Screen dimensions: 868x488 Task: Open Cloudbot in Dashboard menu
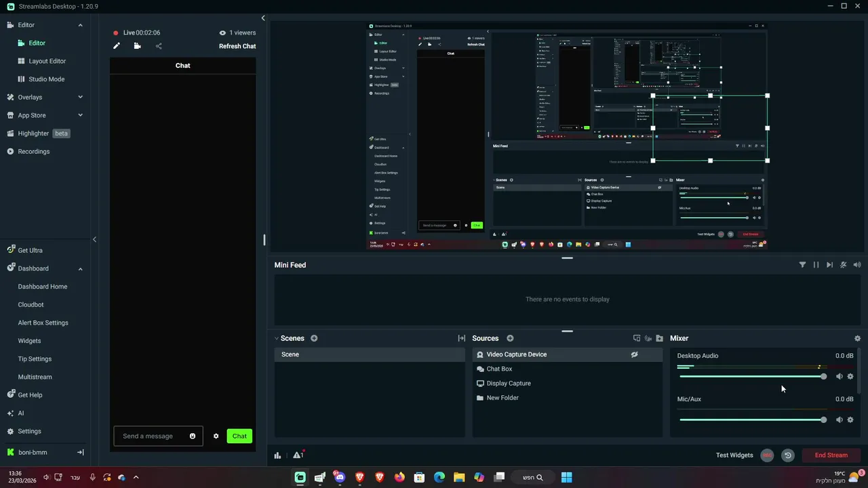[x=31, y=305]
